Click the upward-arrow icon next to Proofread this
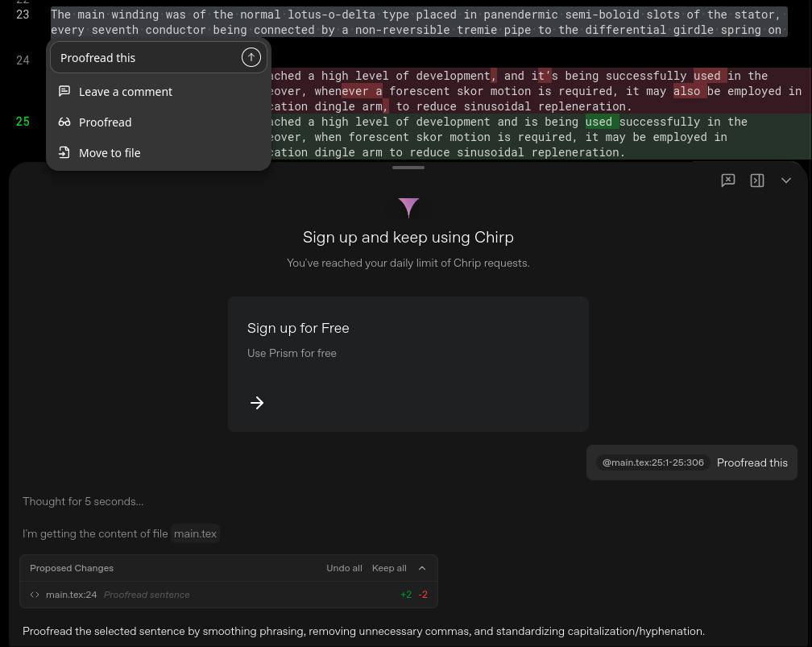 point(251,57)
